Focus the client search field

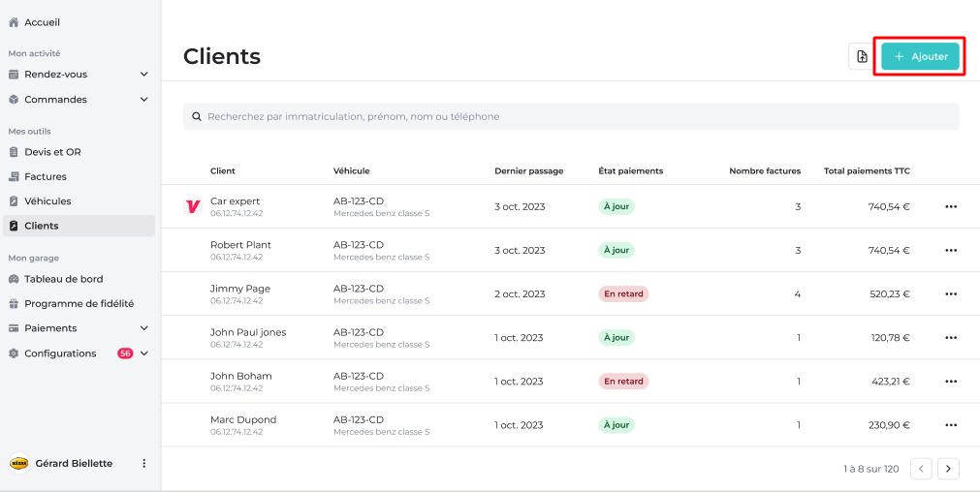tap(571, 116)
